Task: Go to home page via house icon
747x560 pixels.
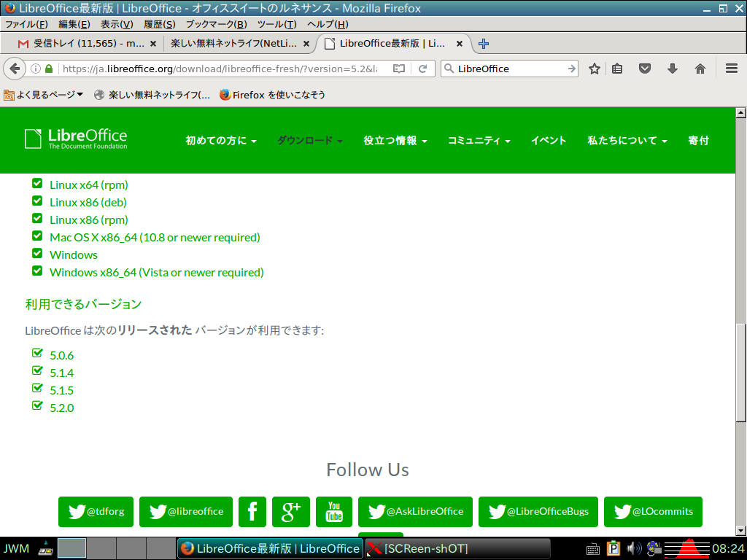Action: [x=700, y=69]
